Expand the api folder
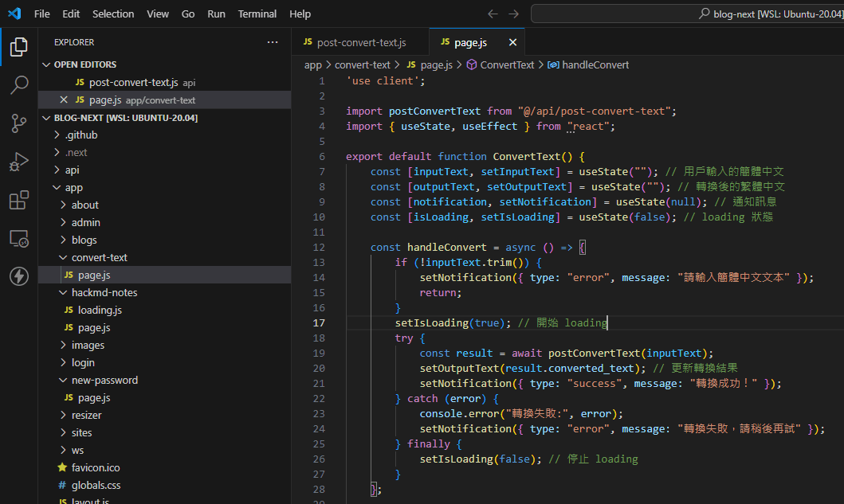Image resolution: width=844 pixels, height=504 pixels. click(72, 170)
